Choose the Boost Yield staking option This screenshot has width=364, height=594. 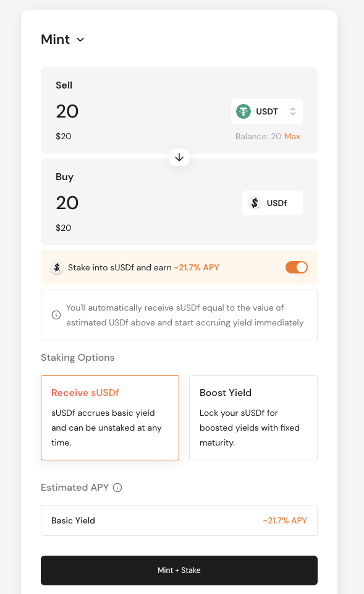click(253, 418)
